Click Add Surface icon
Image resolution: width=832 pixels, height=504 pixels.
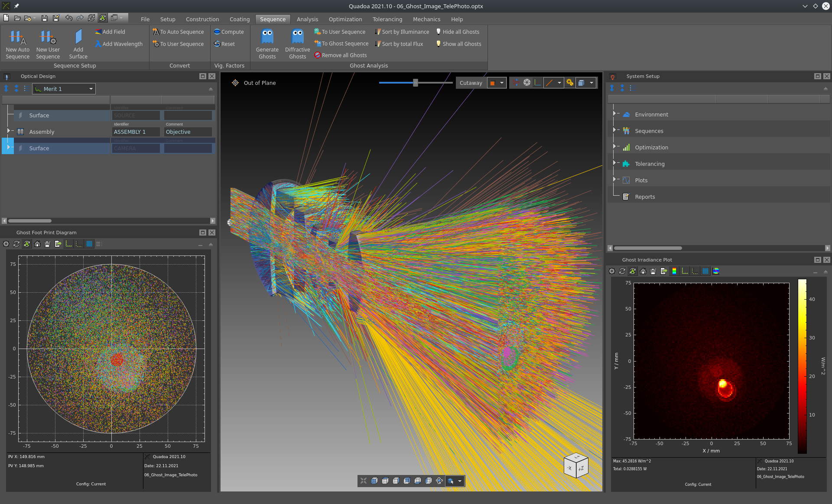coord(78,37)
